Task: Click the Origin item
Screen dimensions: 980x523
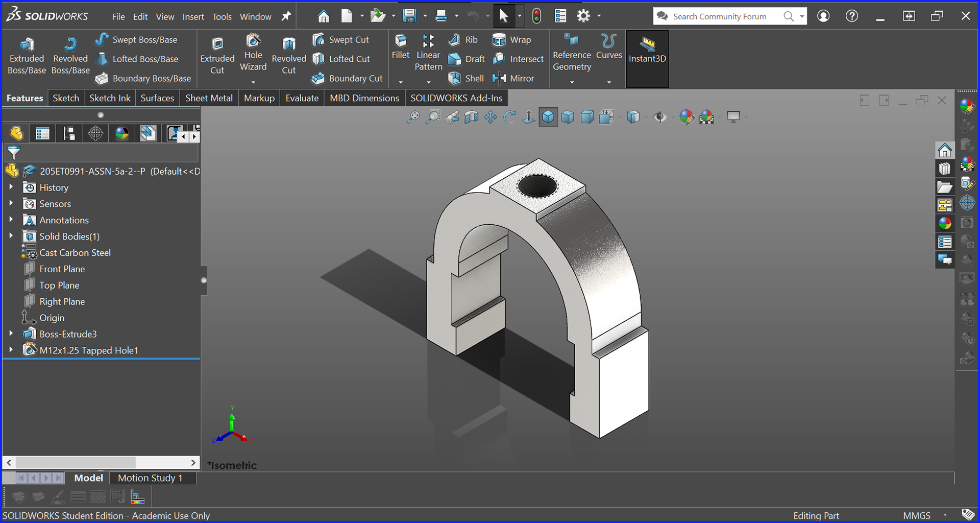Action: click(52, 318)
